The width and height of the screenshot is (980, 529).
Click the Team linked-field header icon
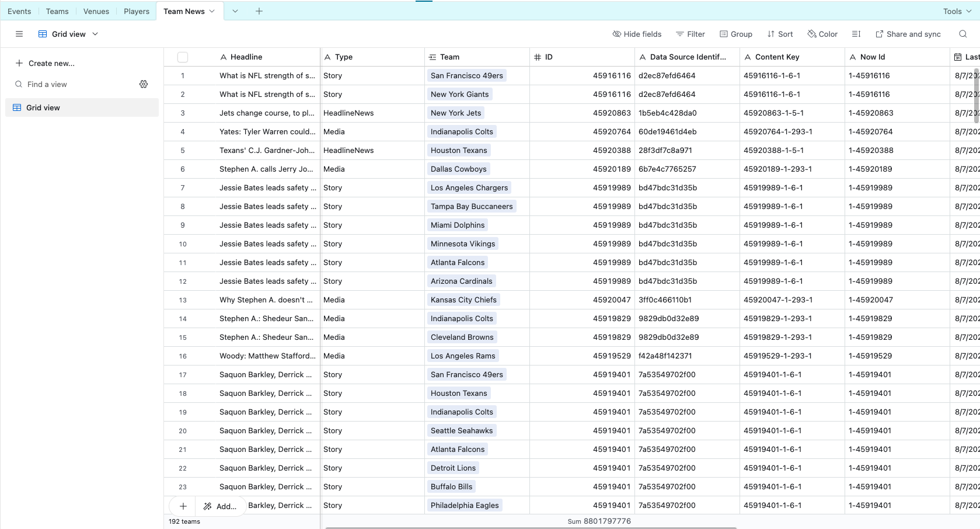click(433, 57)
